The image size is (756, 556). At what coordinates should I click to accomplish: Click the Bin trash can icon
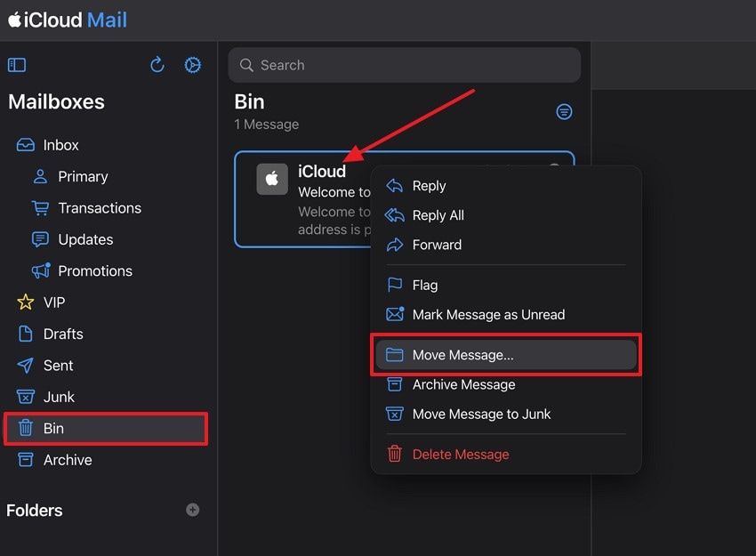(26, 428)
